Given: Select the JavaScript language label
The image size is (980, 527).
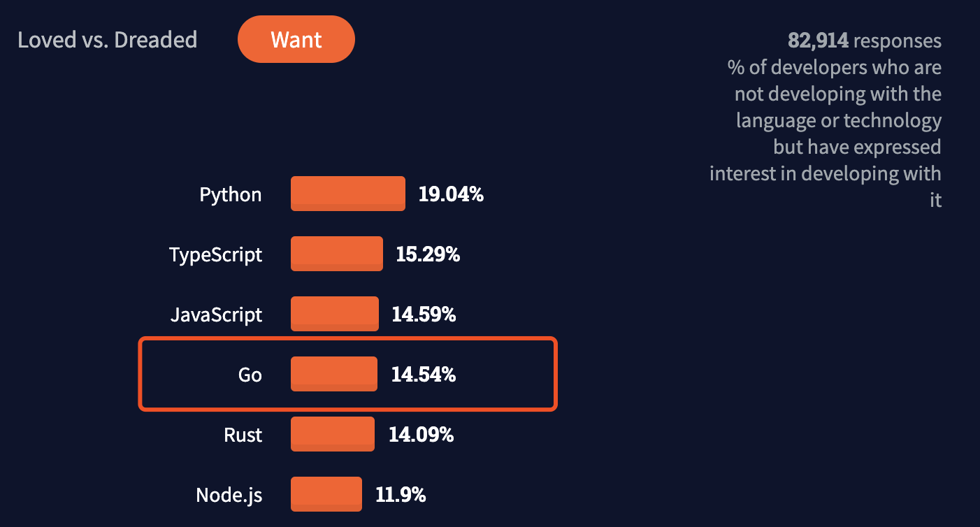Looking at the screenshot, I should coord(216,315).
